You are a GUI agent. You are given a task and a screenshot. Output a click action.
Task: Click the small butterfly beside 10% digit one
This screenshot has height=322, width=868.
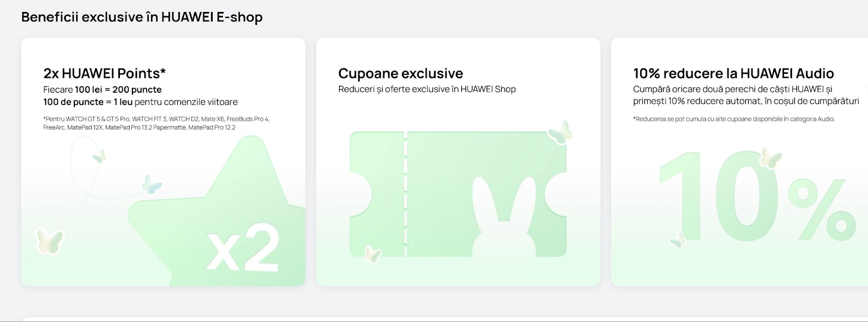click(678, 239)
